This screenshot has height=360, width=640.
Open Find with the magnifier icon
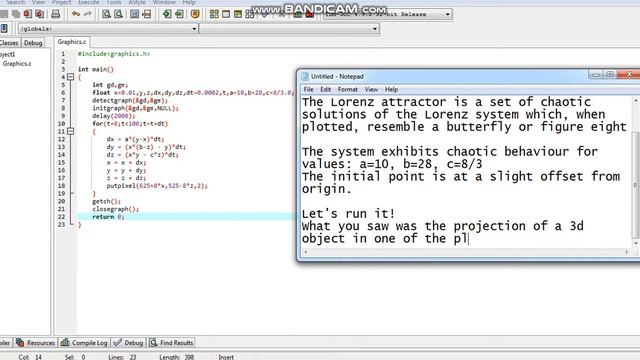tap(106, 14)
